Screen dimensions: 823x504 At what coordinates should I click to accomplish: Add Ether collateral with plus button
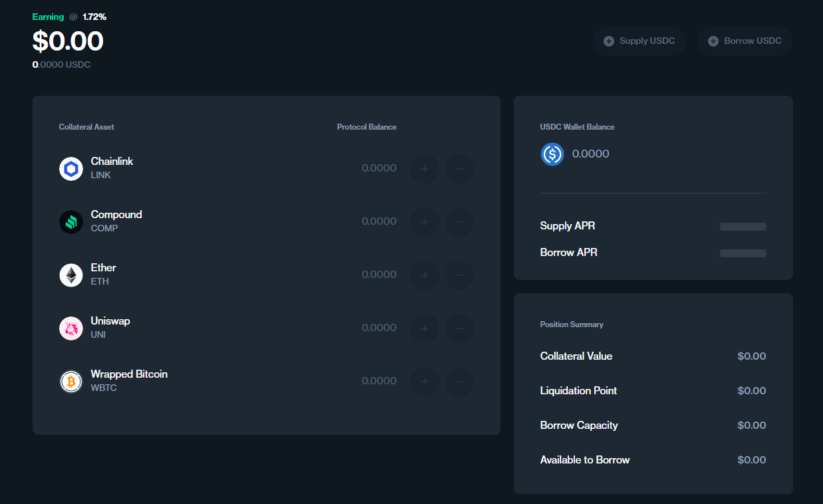(x=425, y=275)
